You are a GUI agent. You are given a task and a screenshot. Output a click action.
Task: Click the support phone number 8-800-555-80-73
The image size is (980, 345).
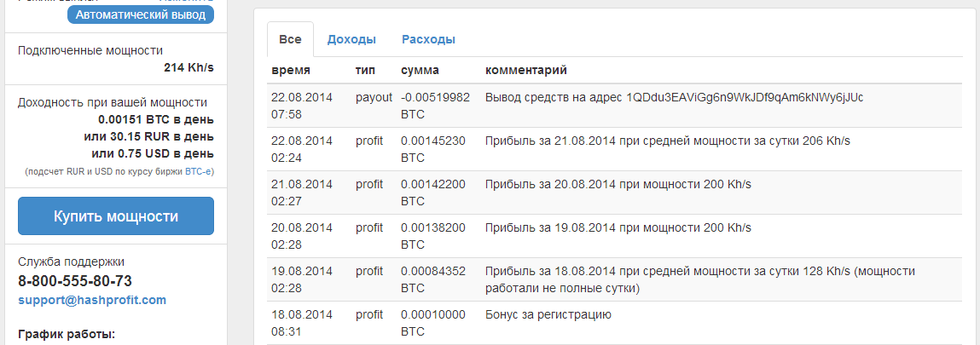tap(75, 281)
